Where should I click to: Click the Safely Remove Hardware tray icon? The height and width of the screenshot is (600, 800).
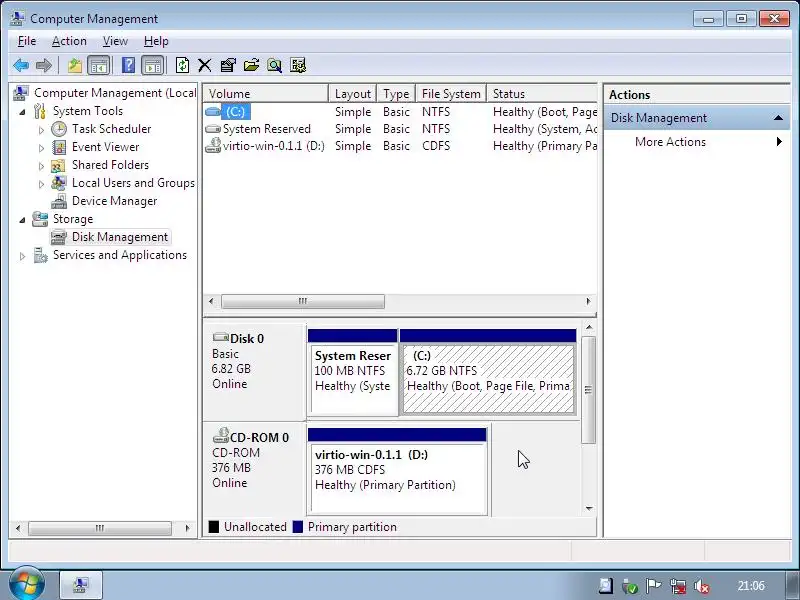pos(630,586)
